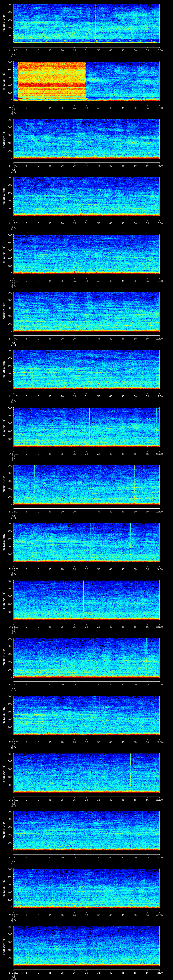The image size is (173, 980).
Task: Click the 21:20:00 time label
Action: tap(13, 396)
